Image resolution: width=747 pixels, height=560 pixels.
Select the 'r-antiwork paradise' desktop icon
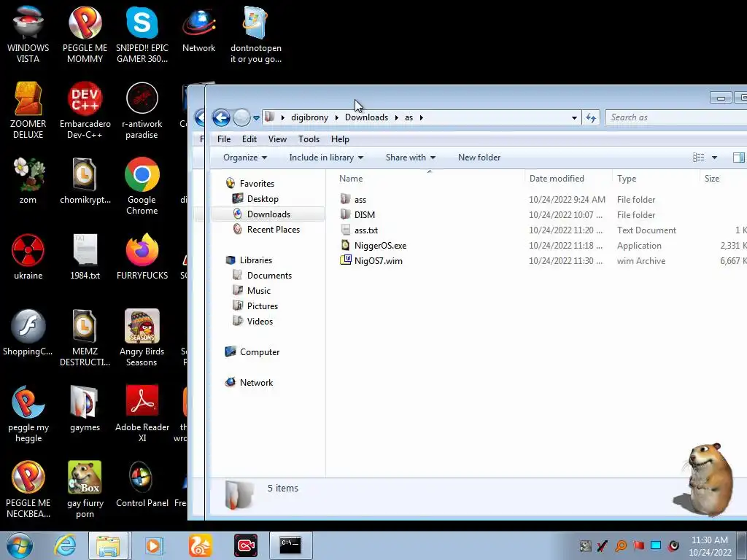coord(142,111)
